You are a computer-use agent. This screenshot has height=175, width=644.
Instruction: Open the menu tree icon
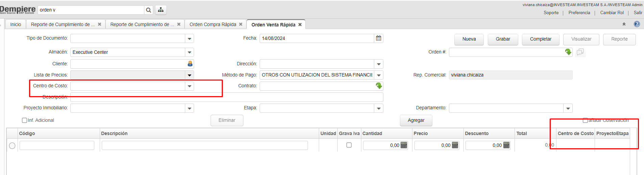click(x=161, y=10)
